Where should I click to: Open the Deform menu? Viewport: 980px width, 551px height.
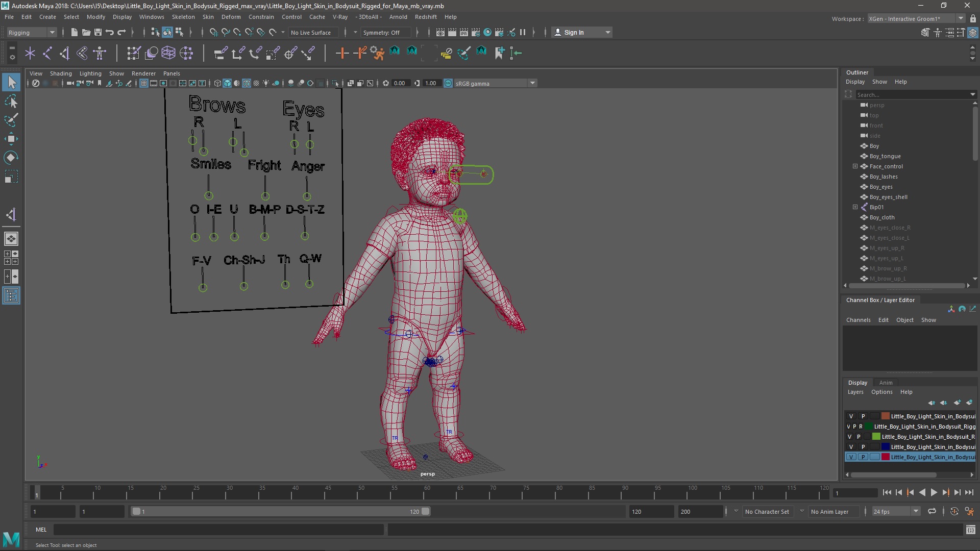(231, 17)
